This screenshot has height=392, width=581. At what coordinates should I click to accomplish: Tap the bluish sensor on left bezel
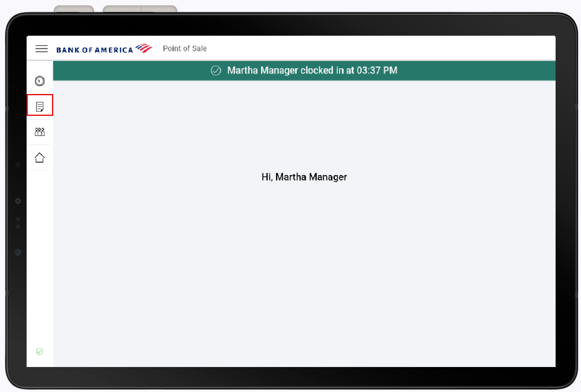point(18,252)
